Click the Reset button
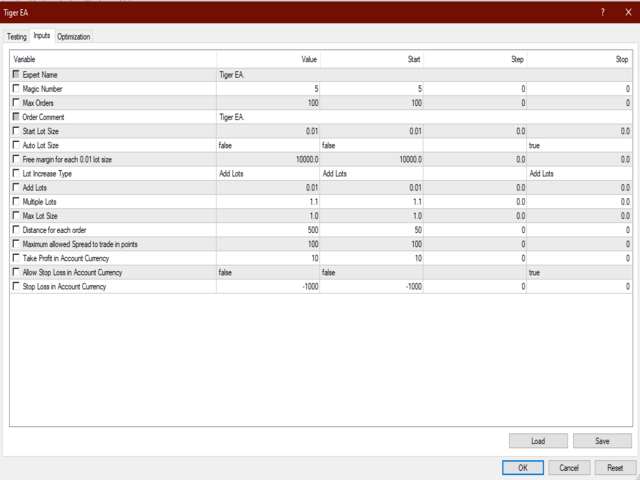Image resolution: width=640 pixels, height=480 pixels. [x=615, y=468]
